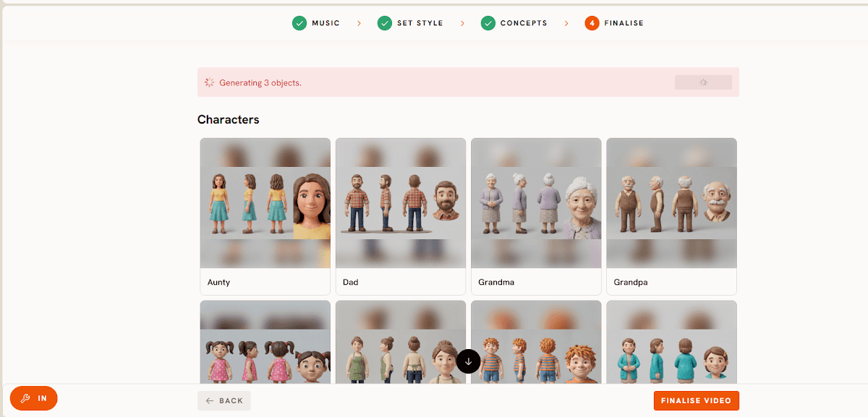Click the Set Style step checkmark icon

(385, 23)
